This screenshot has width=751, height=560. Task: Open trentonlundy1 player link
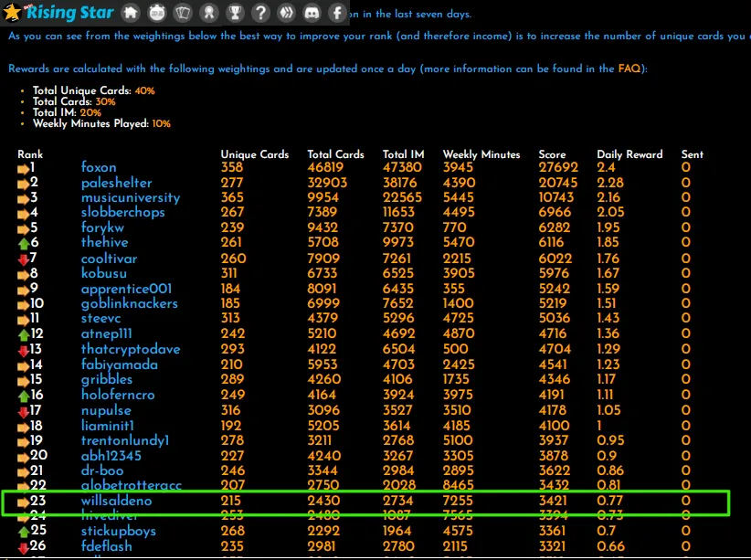125,440
